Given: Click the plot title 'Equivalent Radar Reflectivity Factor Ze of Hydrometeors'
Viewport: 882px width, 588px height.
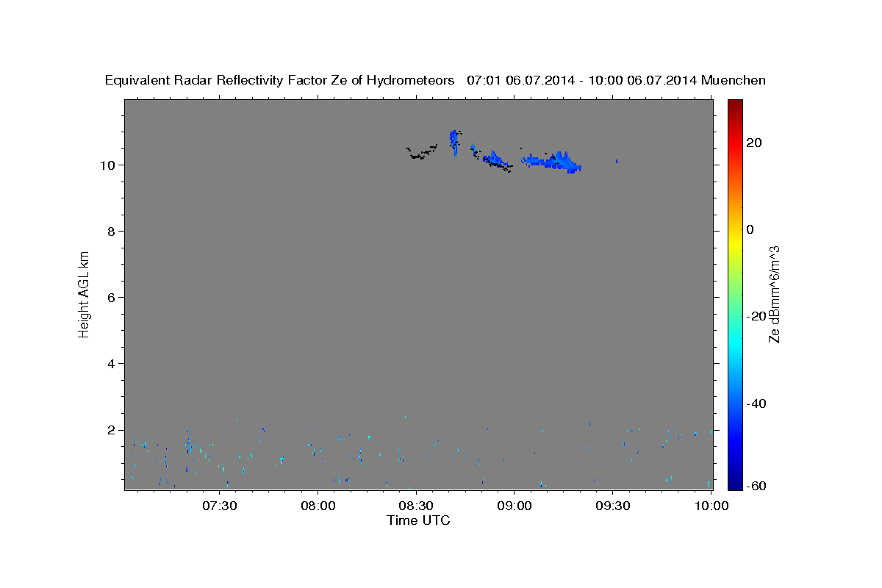Looking at the screenshot, I should [x=280, y=80].
